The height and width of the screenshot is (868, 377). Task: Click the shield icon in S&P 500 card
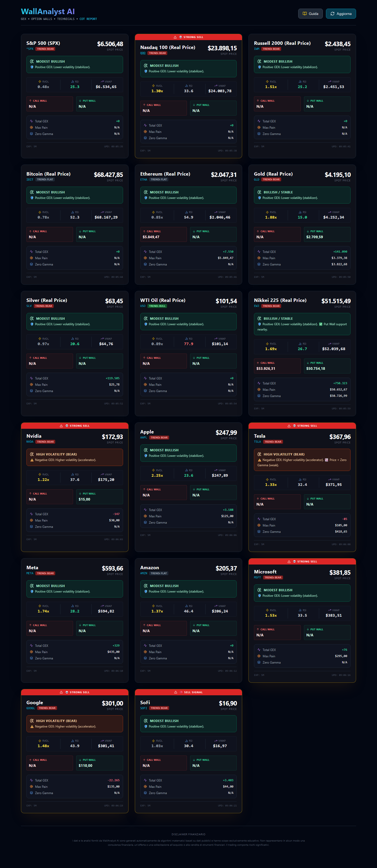pyautogui.click(x=32, y=67)
